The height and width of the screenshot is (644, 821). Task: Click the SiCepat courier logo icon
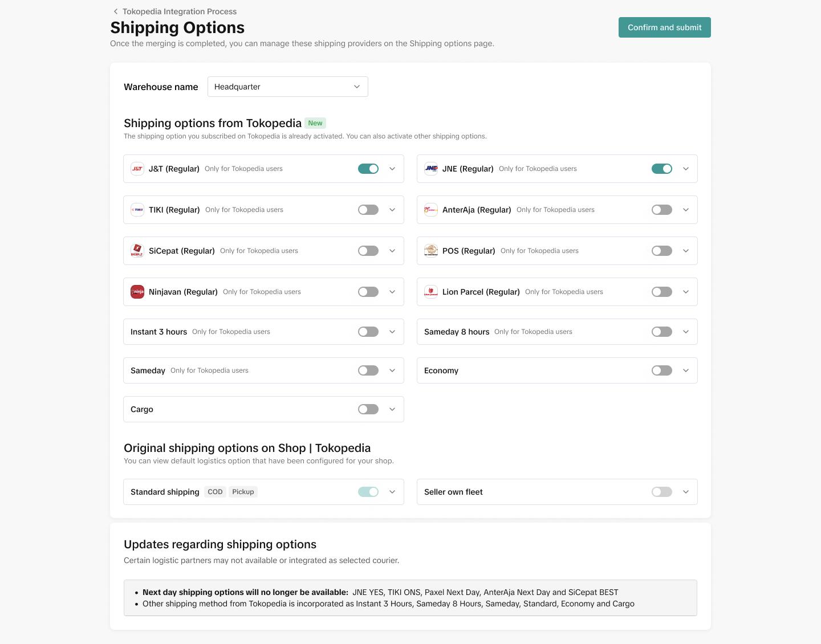(x=137, y=251)
